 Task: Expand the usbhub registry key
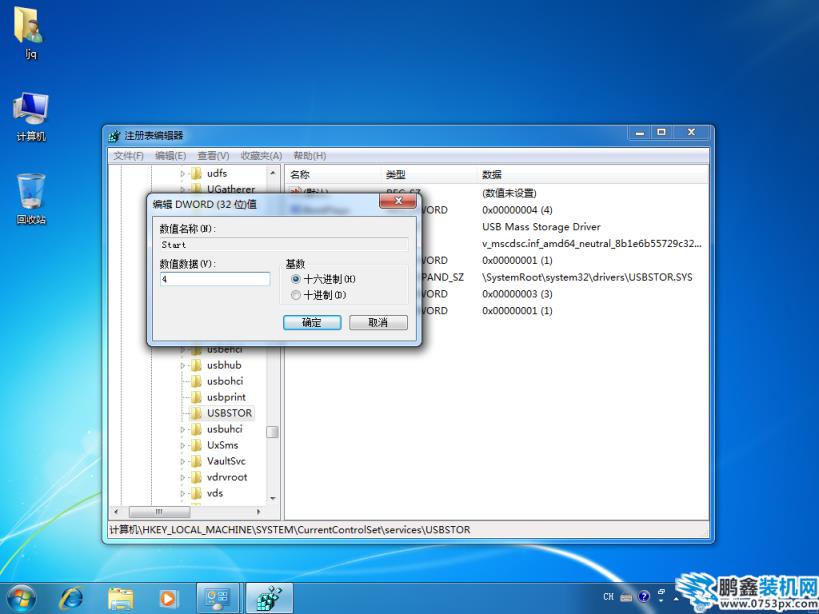click(x=183, y=365)
